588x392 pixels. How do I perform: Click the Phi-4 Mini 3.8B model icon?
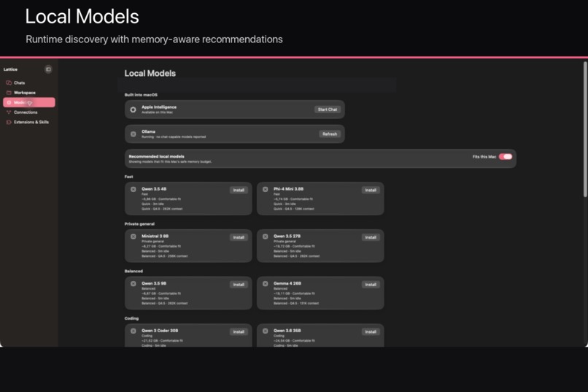tap(265, 190)
